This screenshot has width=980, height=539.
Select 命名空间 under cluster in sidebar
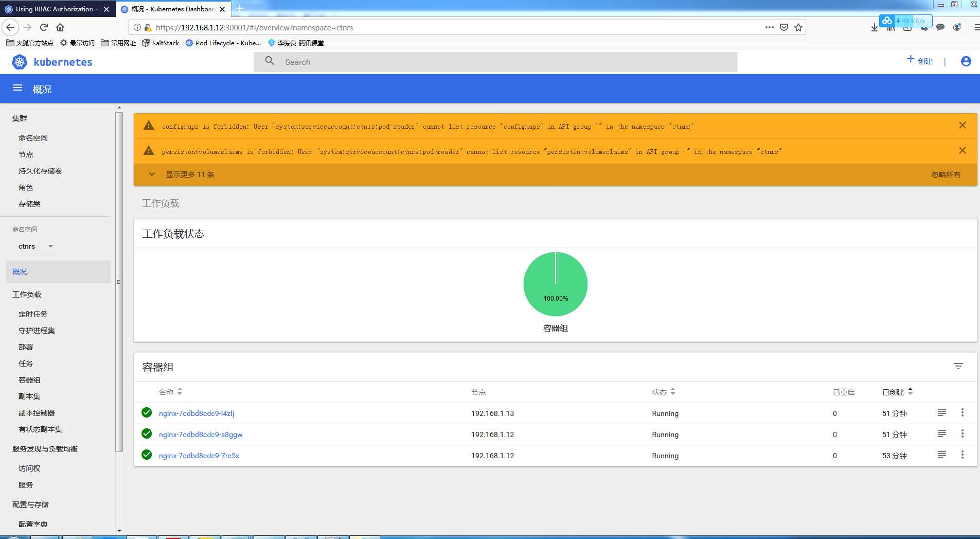33,138
